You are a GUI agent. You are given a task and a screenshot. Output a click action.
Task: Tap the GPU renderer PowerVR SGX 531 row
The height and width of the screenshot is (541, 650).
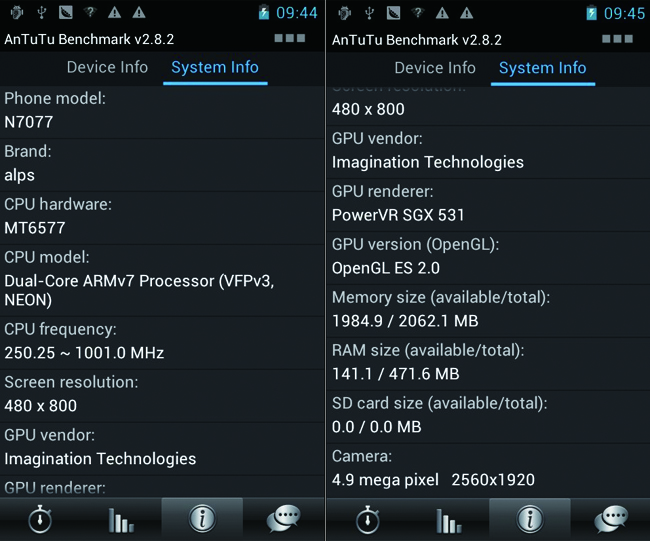[x=488, y=203]
